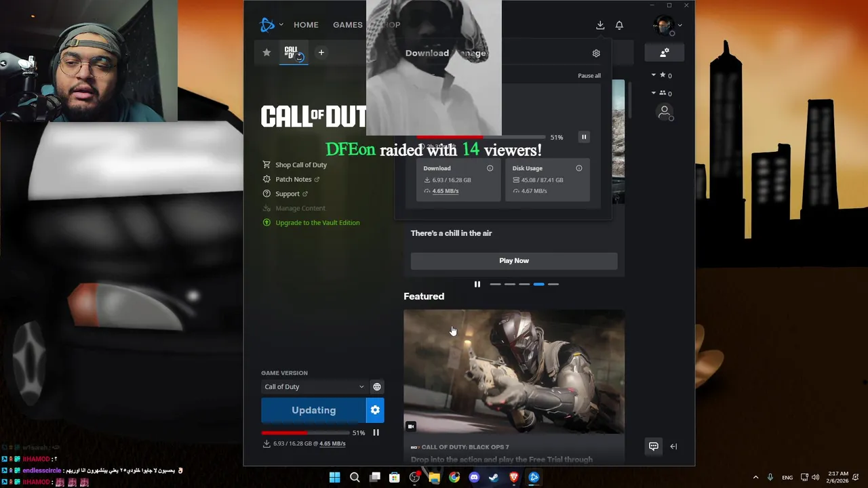Open Brave browser from the taskbar

514,477
